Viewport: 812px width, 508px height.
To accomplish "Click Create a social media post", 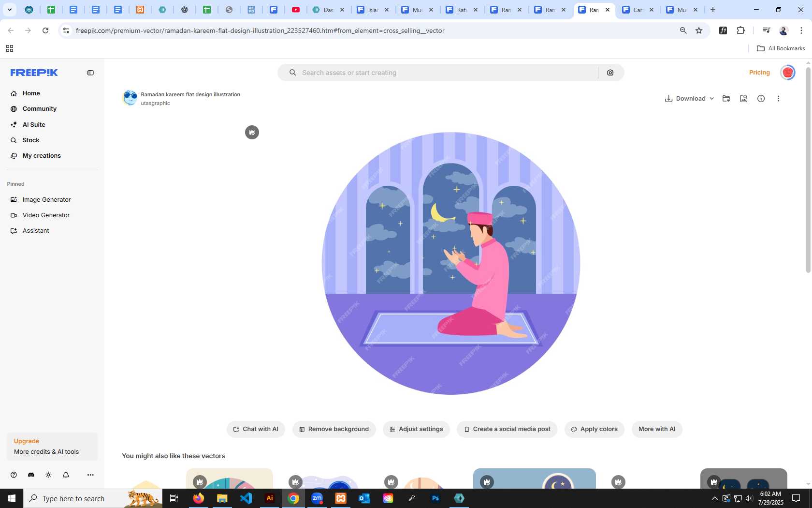I will 507,429.
